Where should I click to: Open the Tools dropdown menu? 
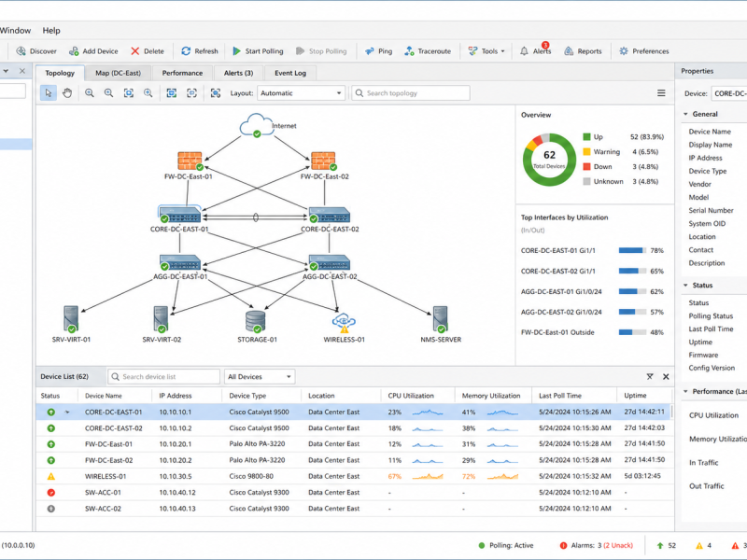(486, 51)
